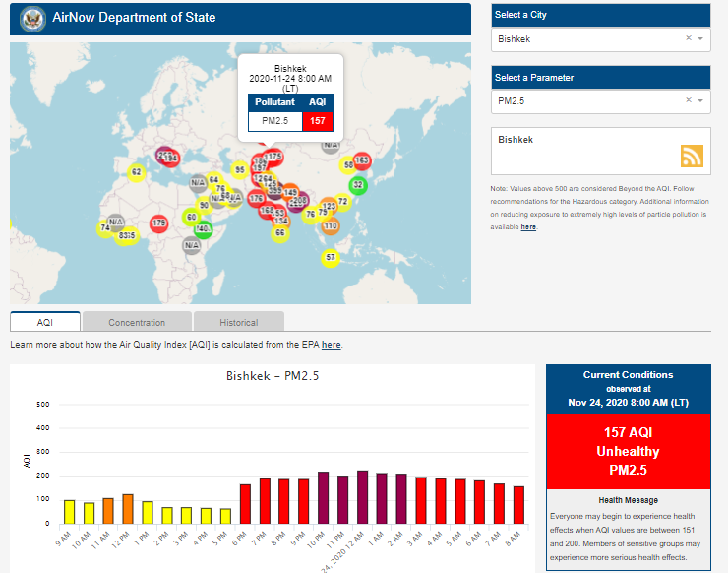Image resolution: width=728 pixels, height=573 pixels.
Task: Clear the selected Bishkek city
Action: point(689,38)
